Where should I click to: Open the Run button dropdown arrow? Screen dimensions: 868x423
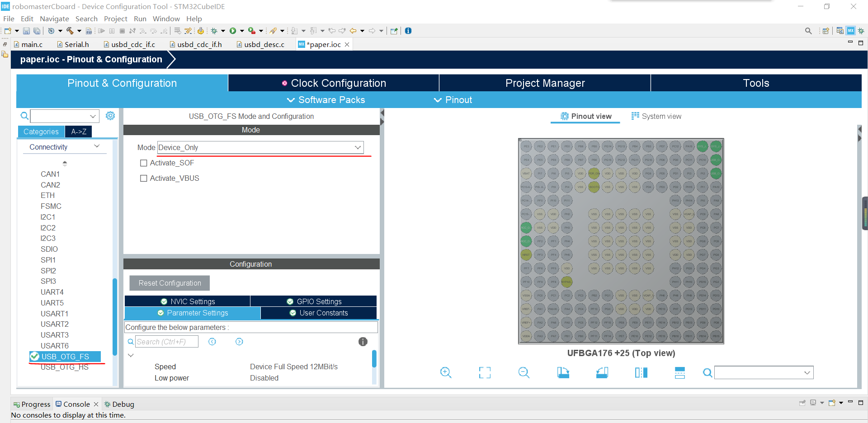(242, 31)
